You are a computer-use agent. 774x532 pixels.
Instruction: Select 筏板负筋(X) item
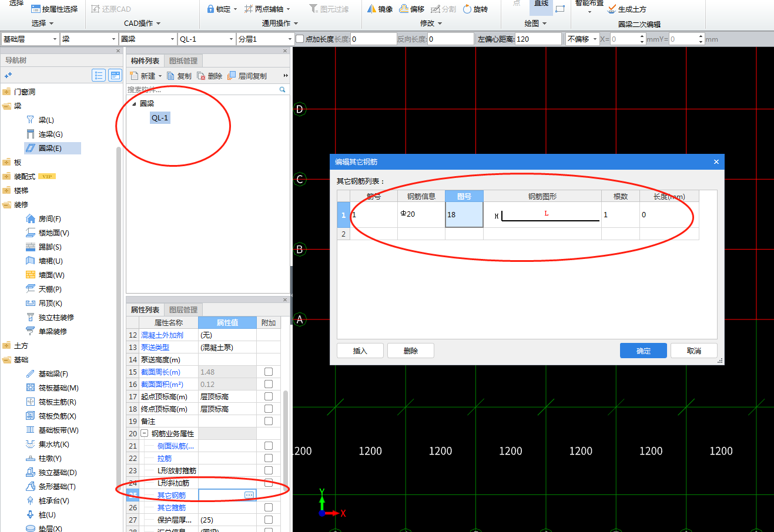point(52,416)
